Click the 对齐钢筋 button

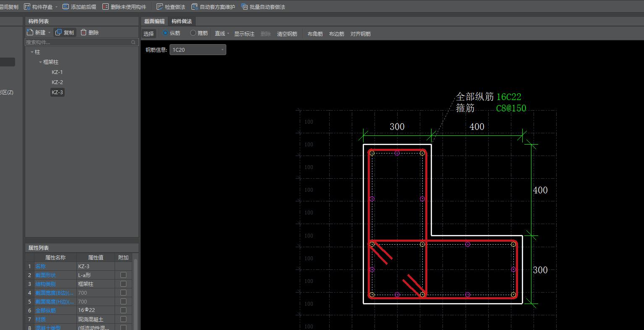pos(361,34)
